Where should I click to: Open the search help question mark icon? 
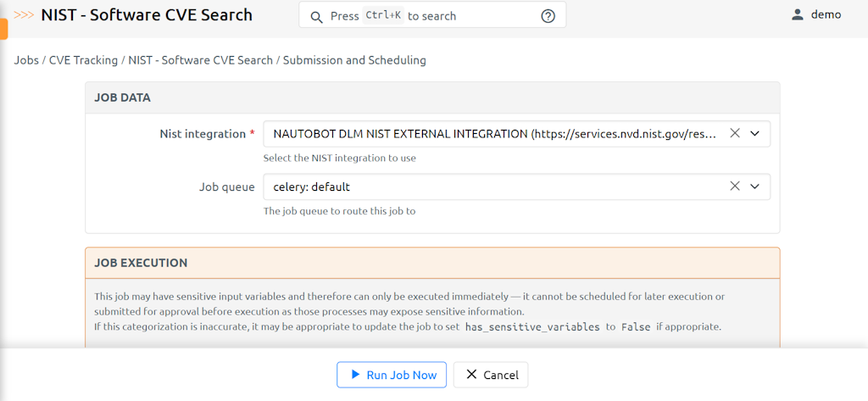(x=548, y=16)
